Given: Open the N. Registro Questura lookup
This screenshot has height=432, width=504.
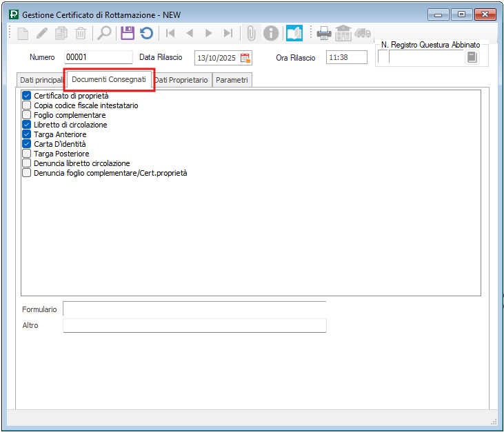Looking at the screenshot, I should click(472, 57).
